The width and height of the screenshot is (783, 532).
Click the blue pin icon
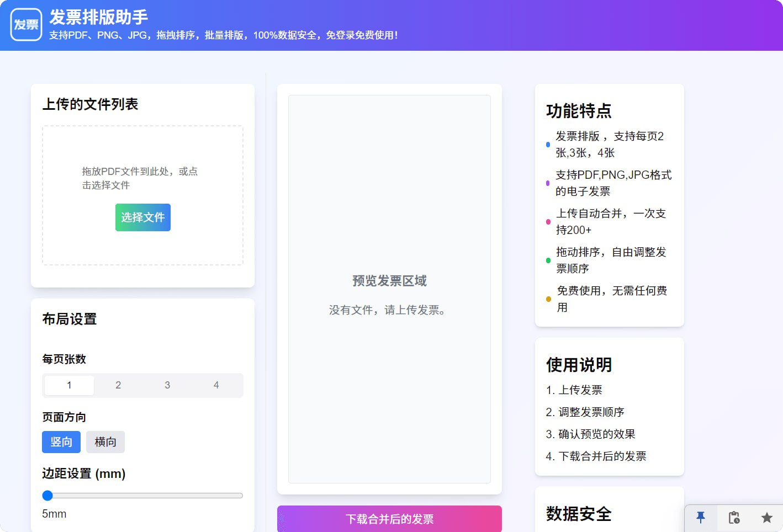(x=701, y=518)
